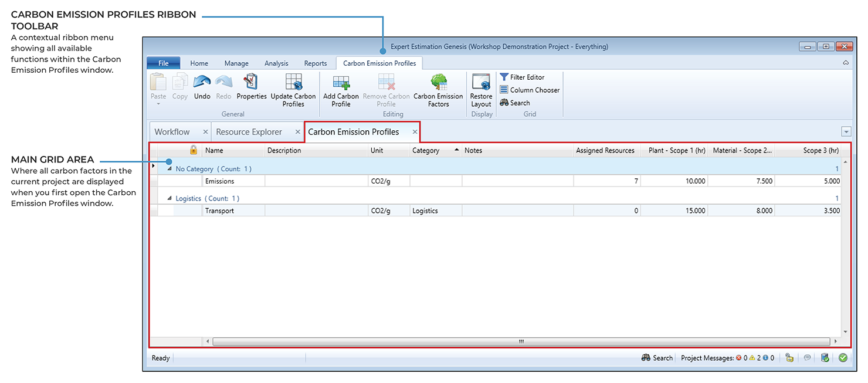Click the binoculars Search in the Grid group
868x383 pixels.
coord(515,103)
